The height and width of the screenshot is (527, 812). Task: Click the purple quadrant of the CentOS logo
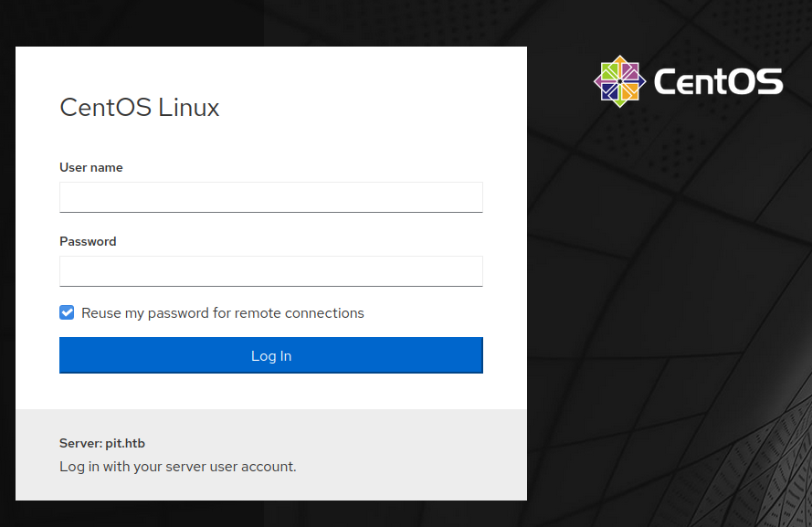[x=629, y=72]
